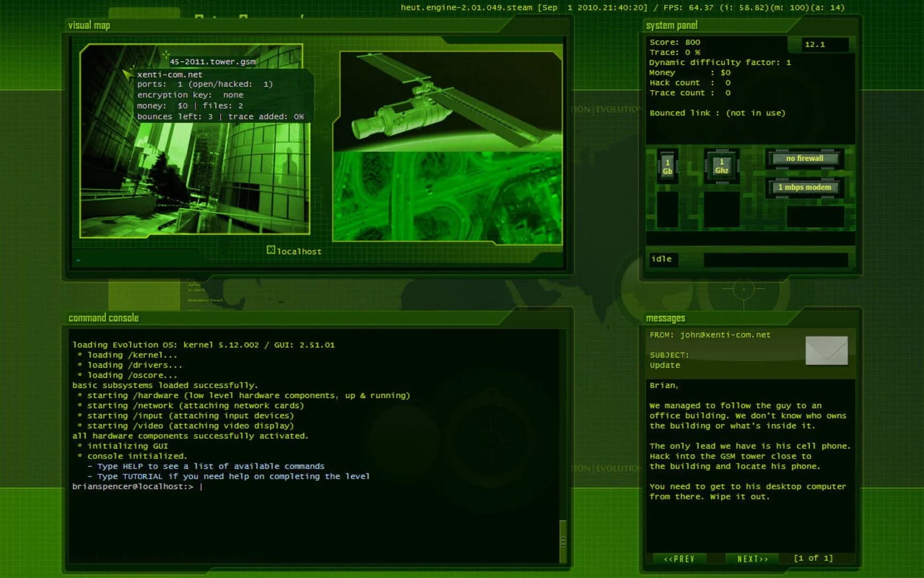Click the NEXT>> message navigation button
This screenshot has width=924, height=578.
tap(752, 558)
